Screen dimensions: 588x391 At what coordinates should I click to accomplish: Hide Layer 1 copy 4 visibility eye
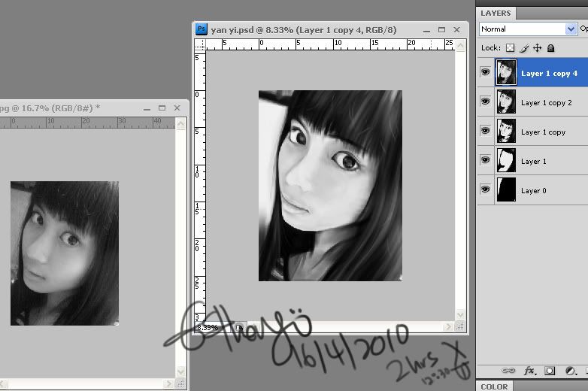pyautogui.click(x=486, y=73)
